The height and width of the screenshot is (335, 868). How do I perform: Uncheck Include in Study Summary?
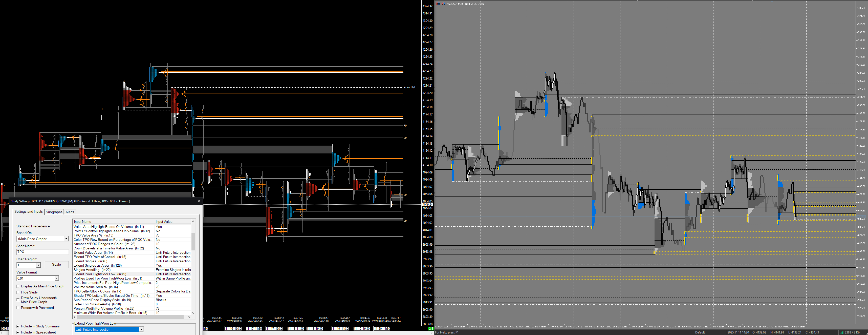[18, 326]
